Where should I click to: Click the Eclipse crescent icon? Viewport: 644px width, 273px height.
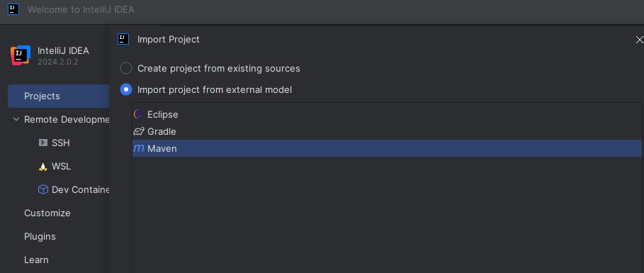click(139, 114)
